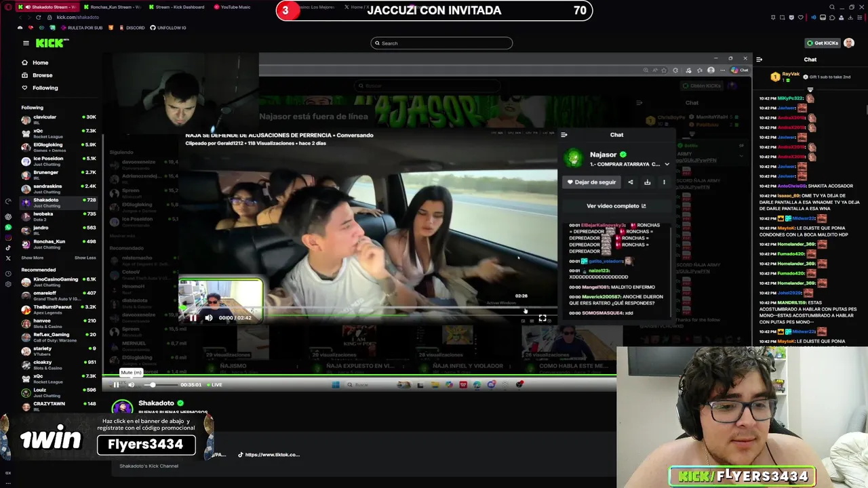This screenshot has height=488, width=868.
Task: Open DISCORD bookmark
Action: (132, 28)
